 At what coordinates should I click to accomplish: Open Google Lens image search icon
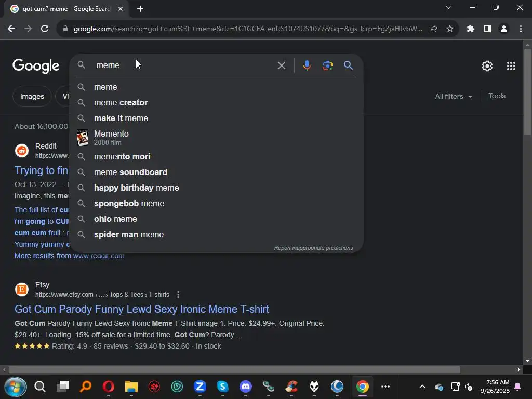click(x=327, y=65)
